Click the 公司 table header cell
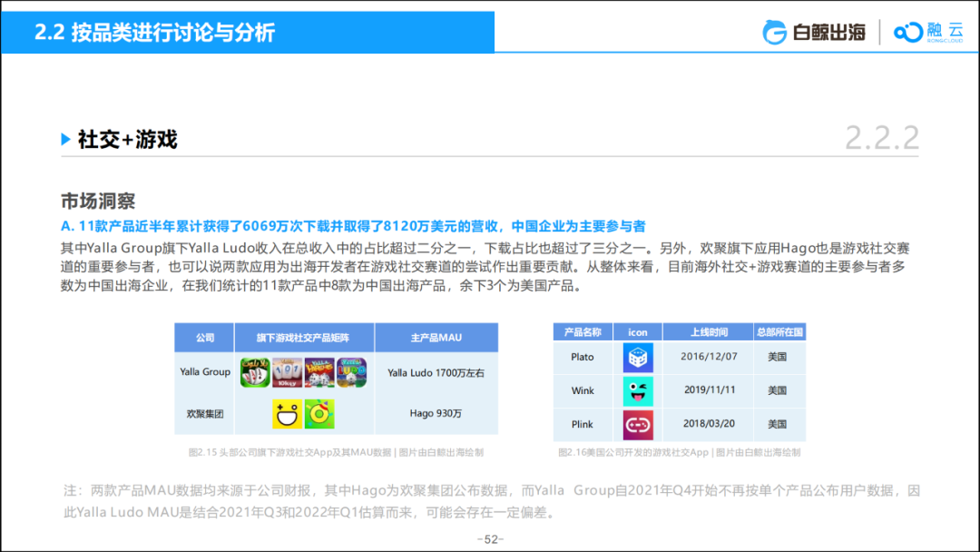This screenshot has height=552, width=980. coord(204,337)
